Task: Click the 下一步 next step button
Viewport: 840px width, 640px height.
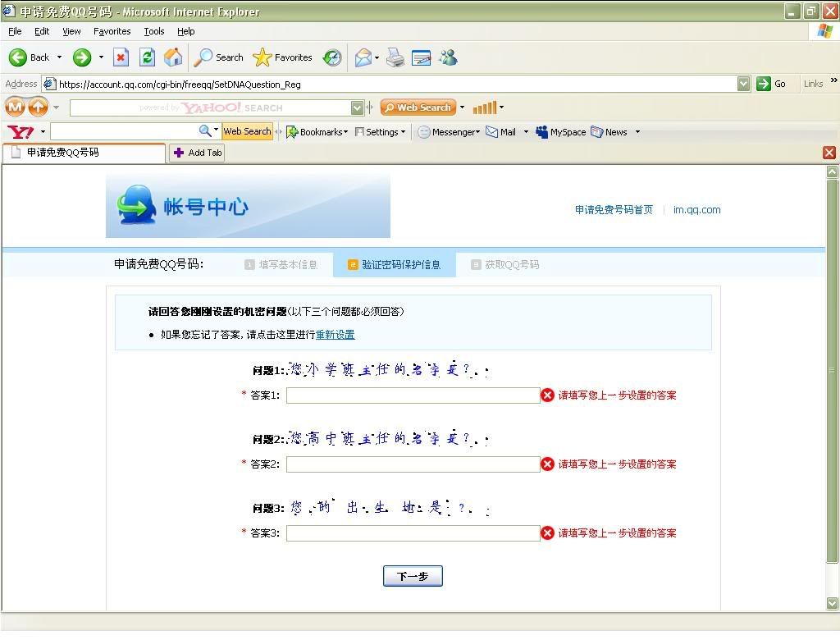Action: pyautogui.click(x=413, y=576)
